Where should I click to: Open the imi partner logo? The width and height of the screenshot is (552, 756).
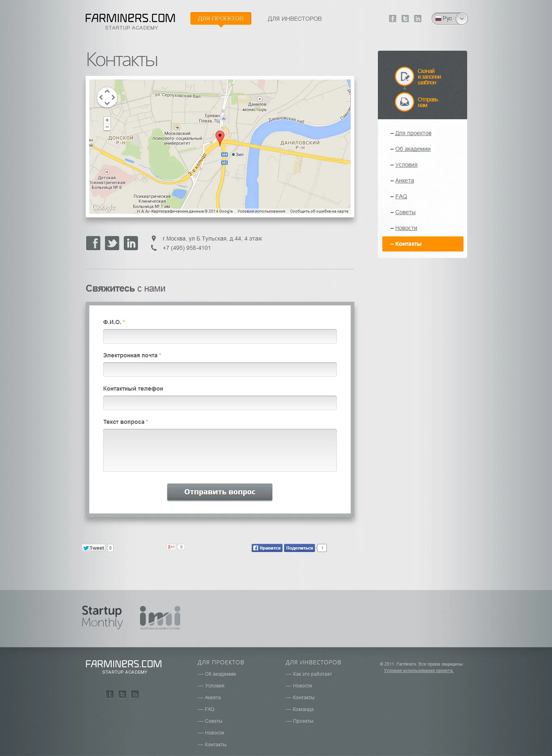(x=160, y=618)
